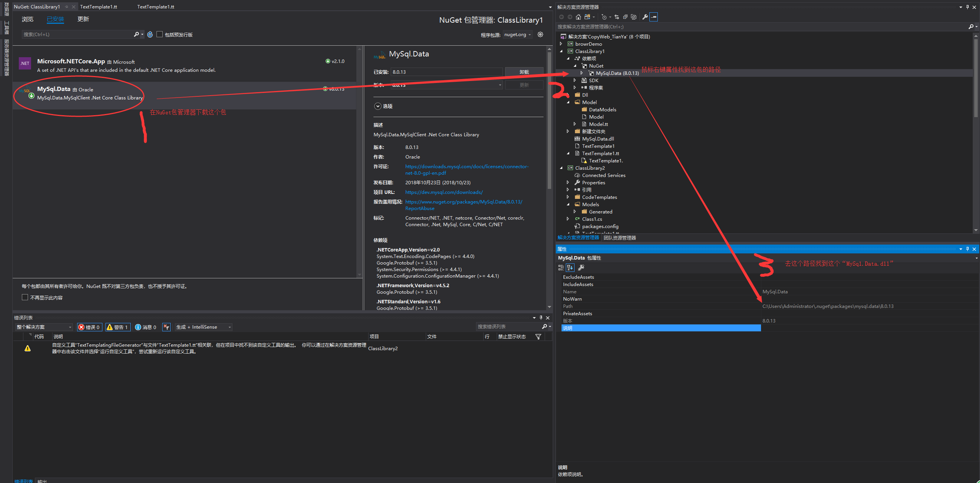Open the Solution Explorer Properties wrench icon
This screenshot has height=483, width=980.
[x=645, y=17]
